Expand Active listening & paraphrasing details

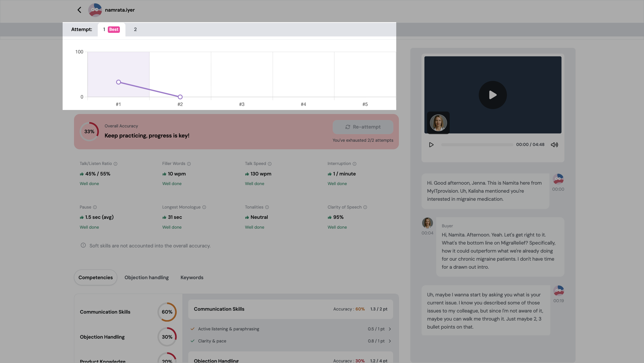pos(390,329)
